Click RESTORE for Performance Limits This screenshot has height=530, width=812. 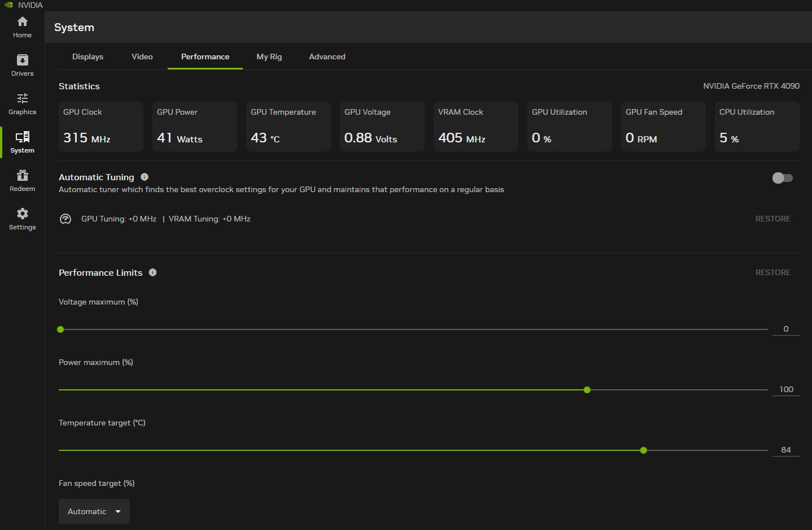point(773,272)
